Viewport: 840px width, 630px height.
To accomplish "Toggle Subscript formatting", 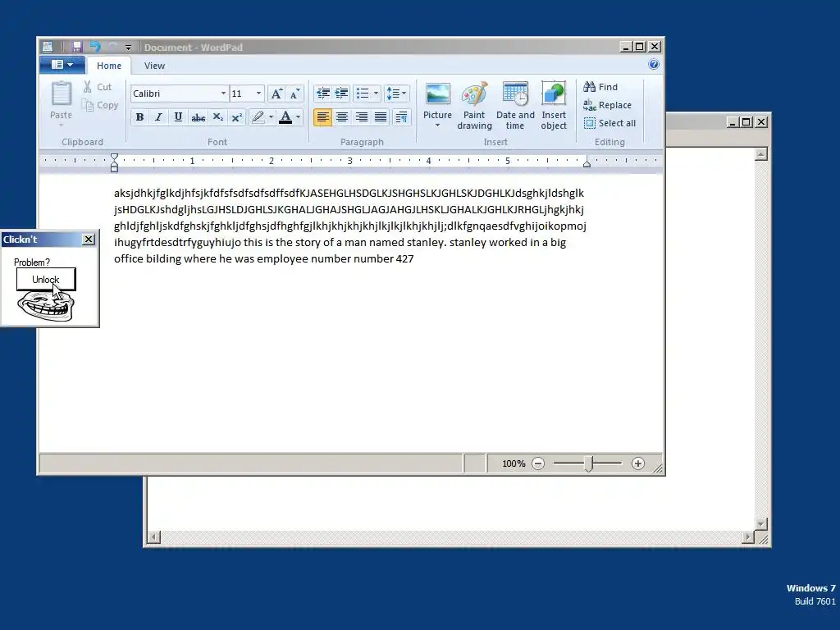I will (217, 116).
